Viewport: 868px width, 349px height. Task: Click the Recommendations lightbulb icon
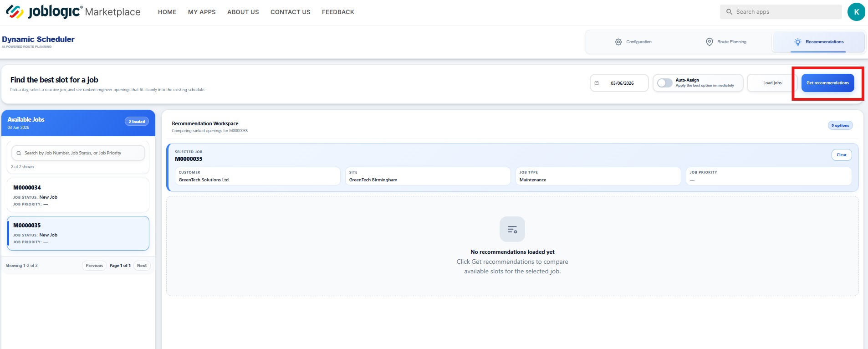798,42
